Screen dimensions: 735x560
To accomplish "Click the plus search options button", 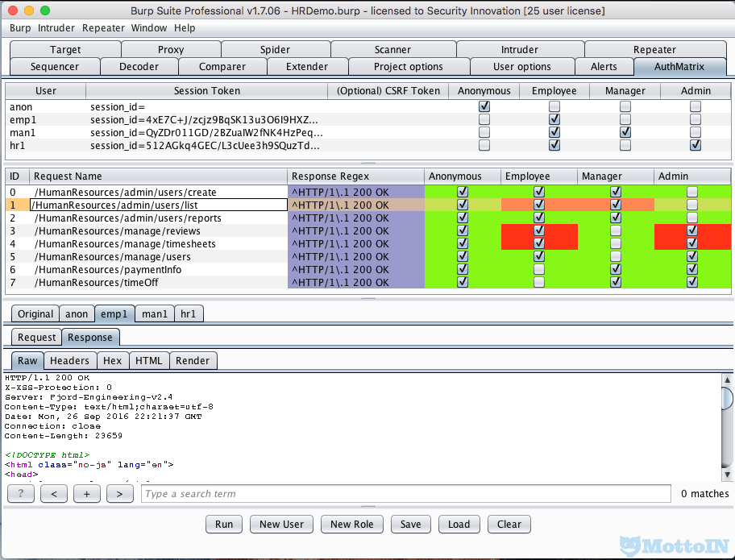I will pyautogui.click(x=87, y=494).
